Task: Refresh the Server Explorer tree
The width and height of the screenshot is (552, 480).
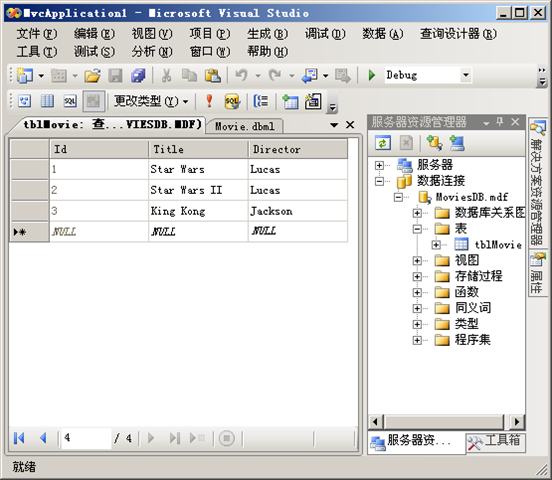Action: click(x=383, y=143)
